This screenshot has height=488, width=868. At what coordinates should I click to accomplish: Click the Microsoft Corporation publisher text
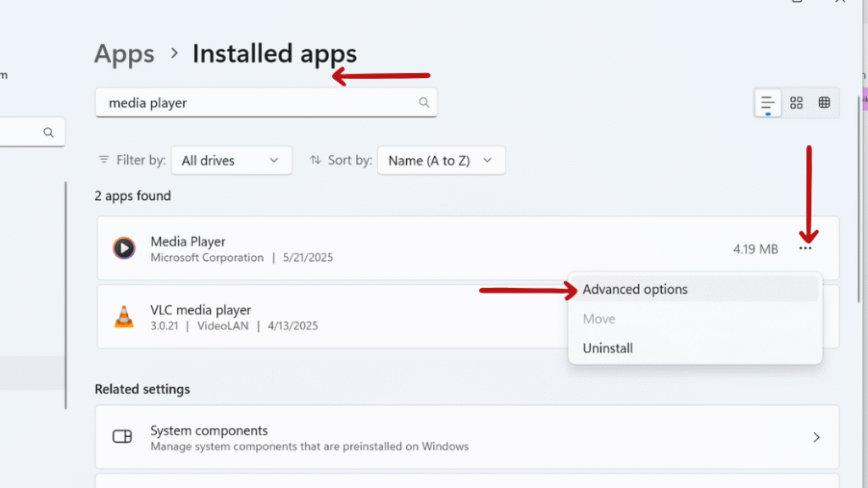click(x=207, y=258)
